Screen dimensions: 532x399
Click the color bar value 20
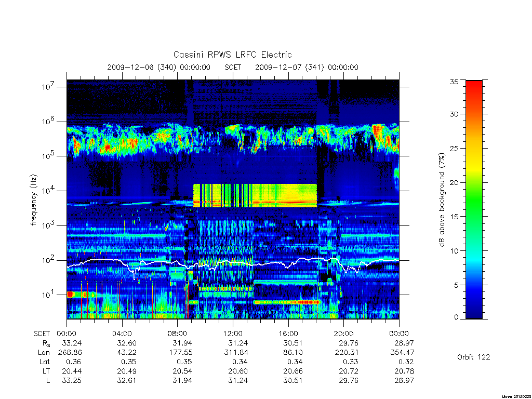click(454, 182)
